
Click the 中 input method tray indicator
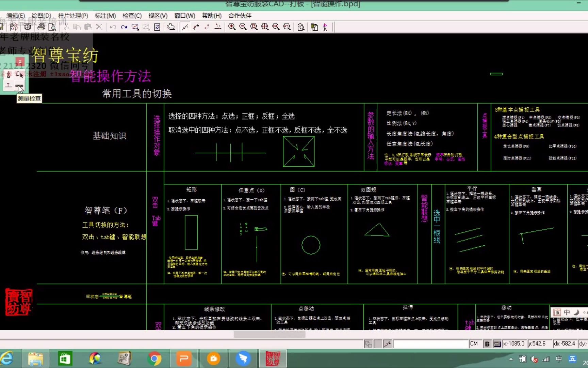coord(559,359)
